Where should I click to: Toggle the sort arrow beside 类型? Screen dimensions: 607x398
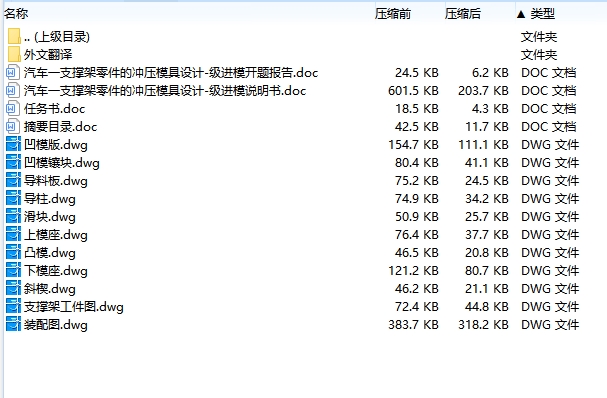click(521, 14)
